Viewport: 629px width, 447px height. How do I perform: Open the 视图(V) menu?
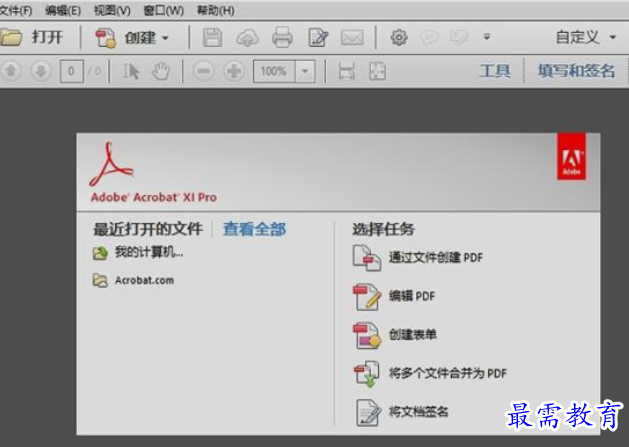(x=112, y=10)
